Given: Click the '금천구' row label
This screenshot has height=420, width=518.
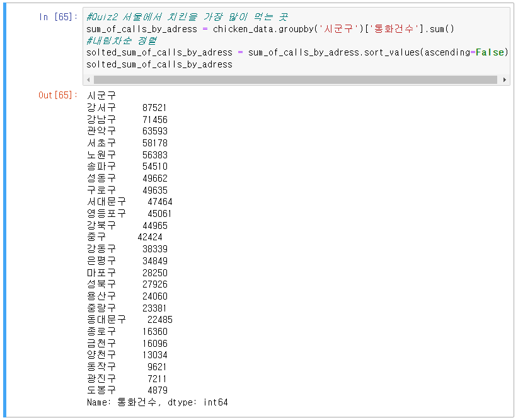Looking at the screenshot, I should pyautogui.click(x=101, y=343).
